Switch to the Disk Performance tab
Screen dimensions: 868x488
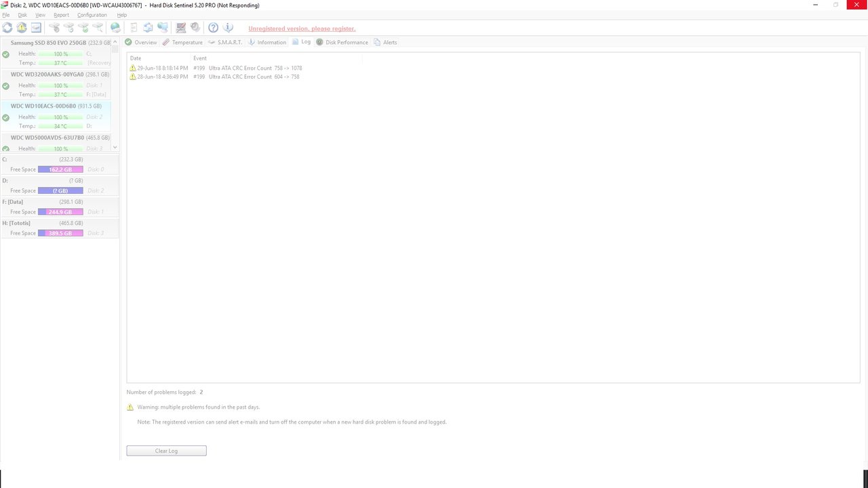pyautogui.click(x=342, y=42)
